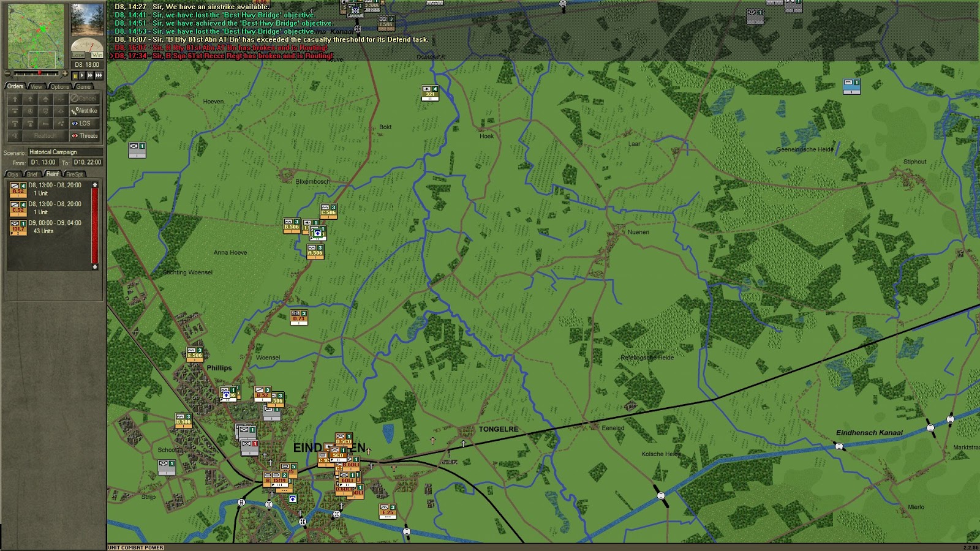Select the 321 unit counter near Bokt
Viewport: 980px width, 551px height.
point(430,93)
